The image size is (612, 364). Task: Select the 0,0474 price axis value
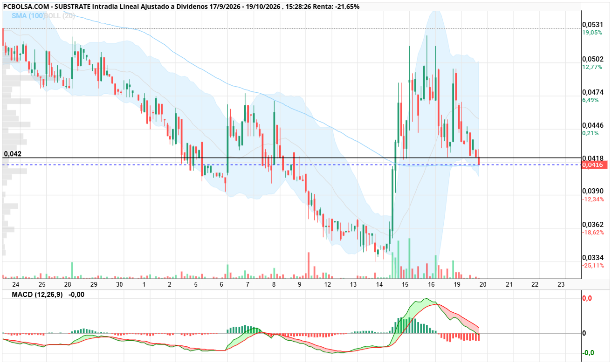(592, 92)
